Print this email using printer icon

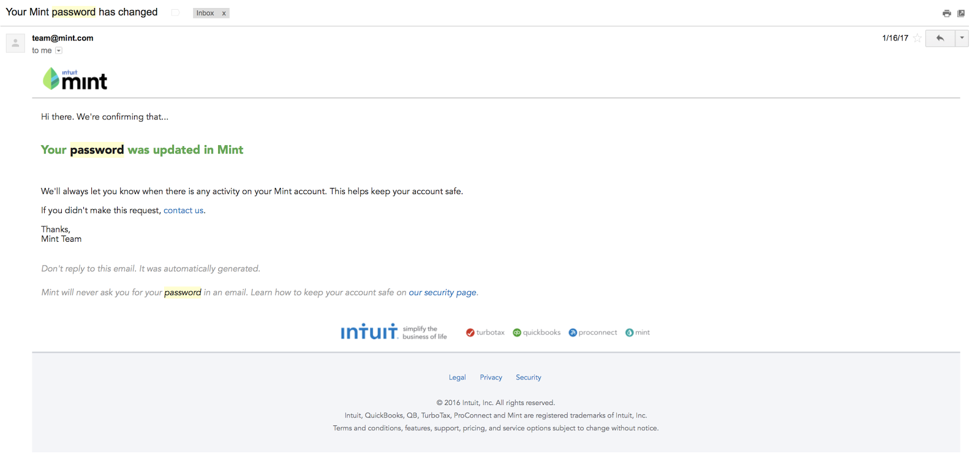[946, 13]
